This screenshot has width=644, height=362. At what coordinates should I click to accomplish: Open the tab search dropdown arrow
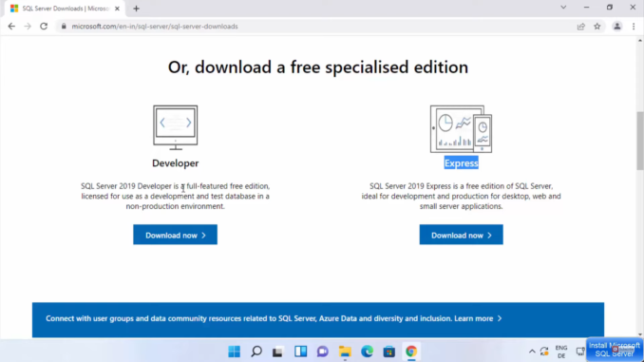(563, 8)
